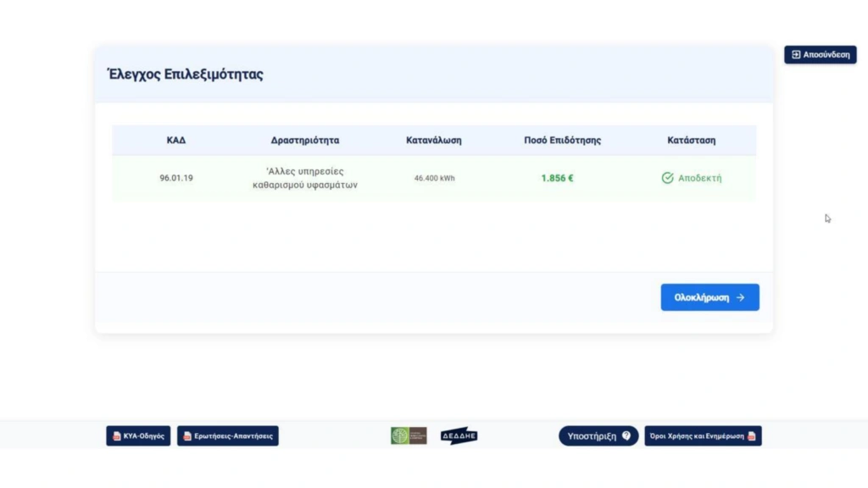868x488 pixels.
Task: Click the PDF icon on ΚΥΑ-Οδηγός
Action: 117,436
